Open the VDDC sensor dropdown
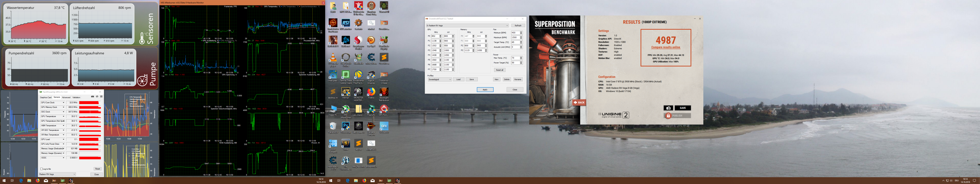Screen dimensions: 980x184 point(64,158)
